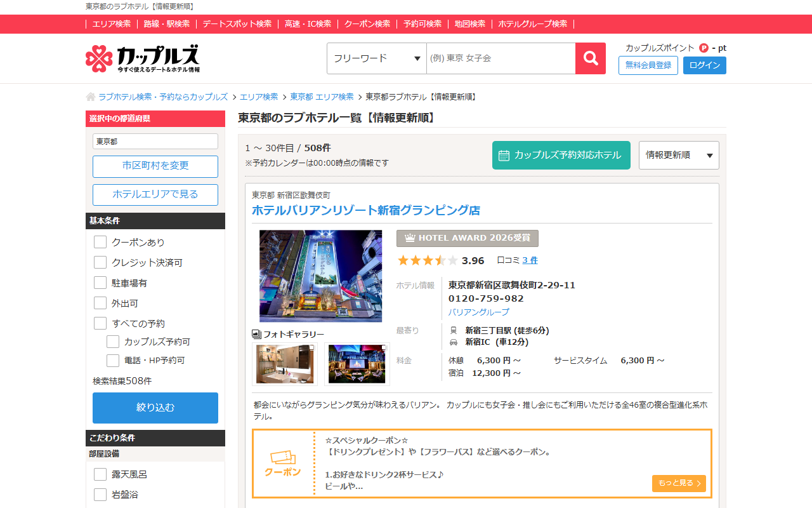The image size is (812, 508).
Task: Click the Couples logo
Action: (143, 58)
